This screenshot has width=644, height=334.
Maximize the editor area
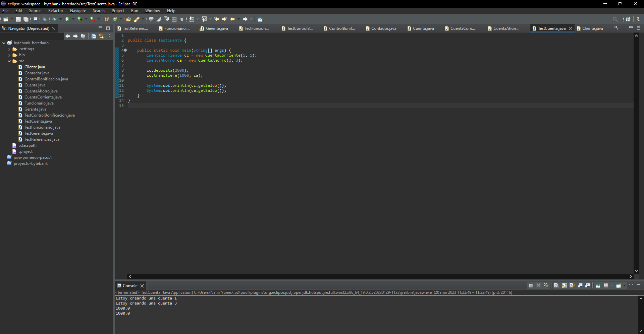[639, 28]
